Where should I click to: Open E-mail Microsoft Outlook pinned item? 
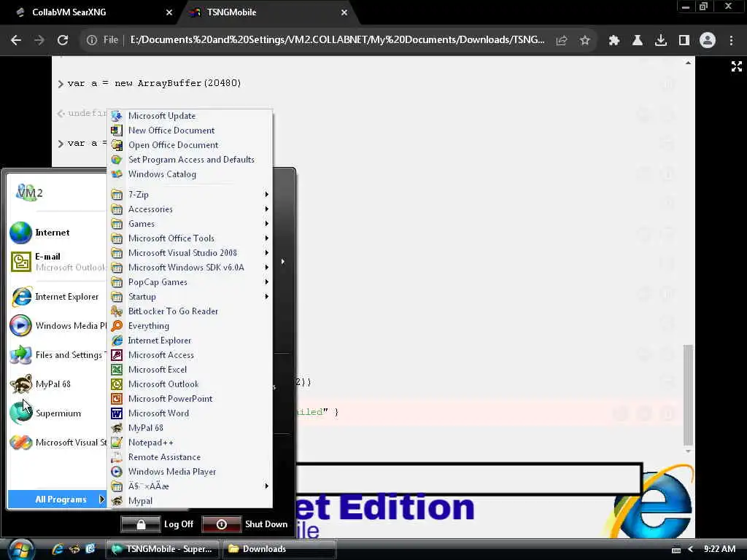coord(57,262)
